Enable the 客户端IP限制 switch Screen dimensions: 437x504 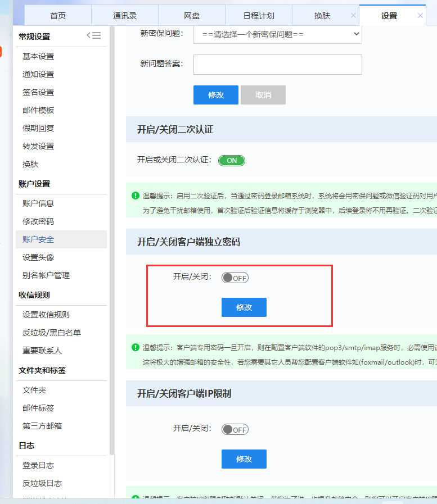[x=235, y=429]
